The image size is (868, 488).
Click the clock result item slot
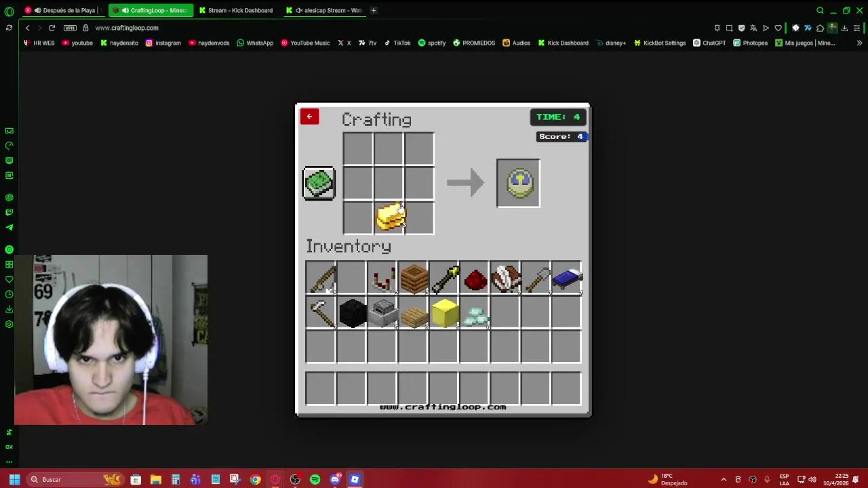[518, 183]
